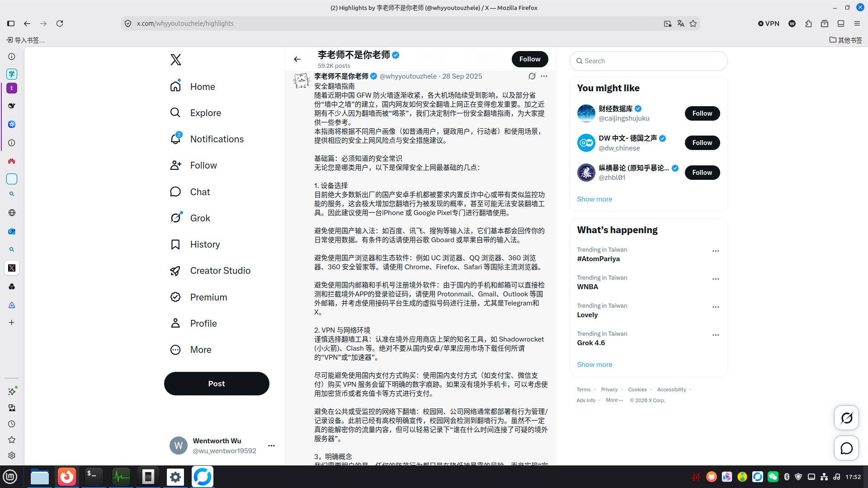
Task: Follow 财经数据库 account
Action: (x=702, y=113)
